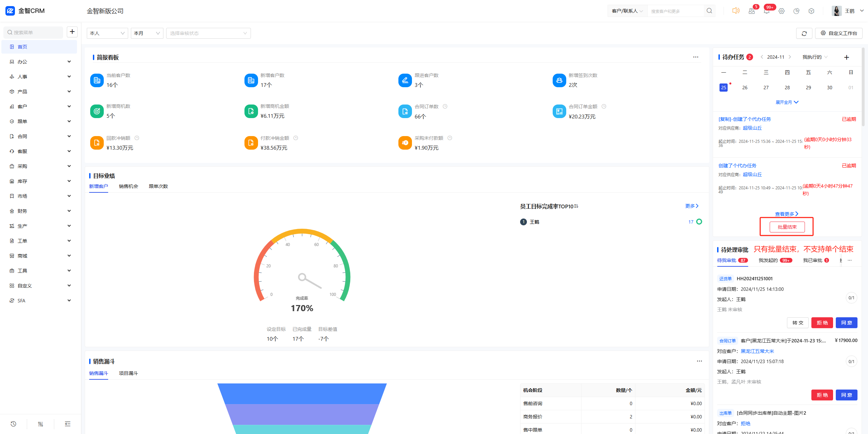The width and height of the screenshot is (868, 434).
Task: Switch to the 我已审批 tab
Action: point(816,260)
